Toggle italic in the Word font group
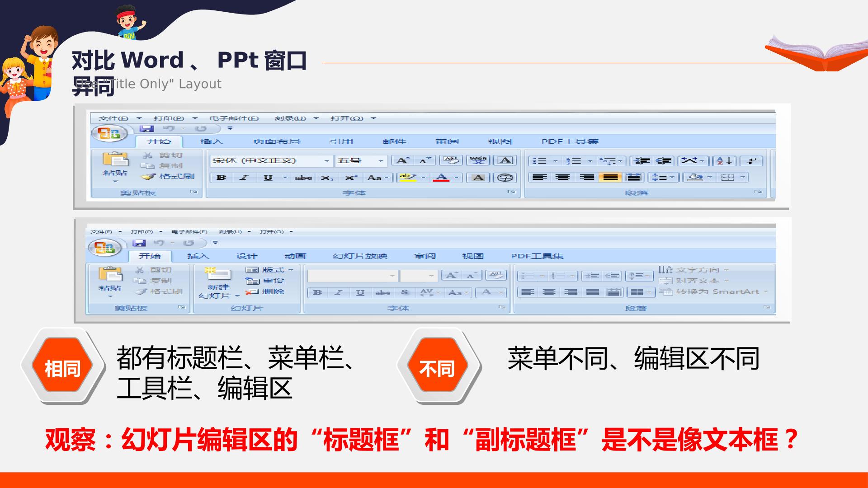Image resolution: width=868 pixels, height=488 pixels. pos(244,178)
